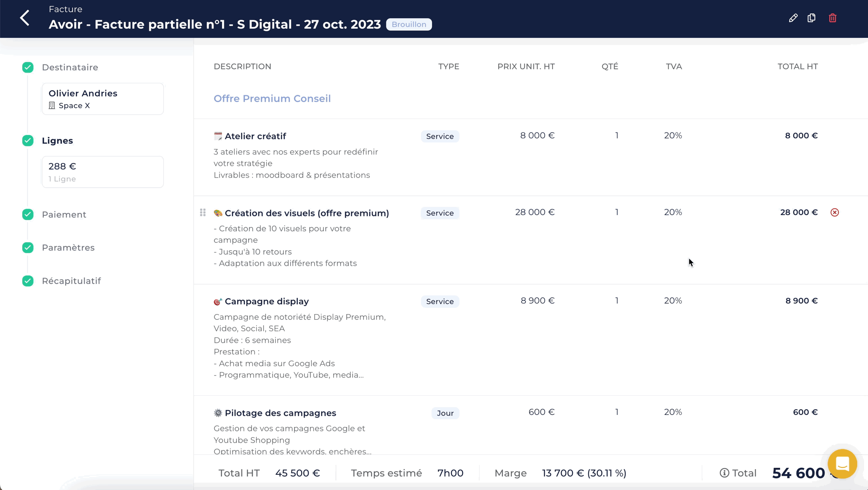Click the Offre Premium Conseil section title
This screenshot has width=868, height=490.
(x=272, y=99)
